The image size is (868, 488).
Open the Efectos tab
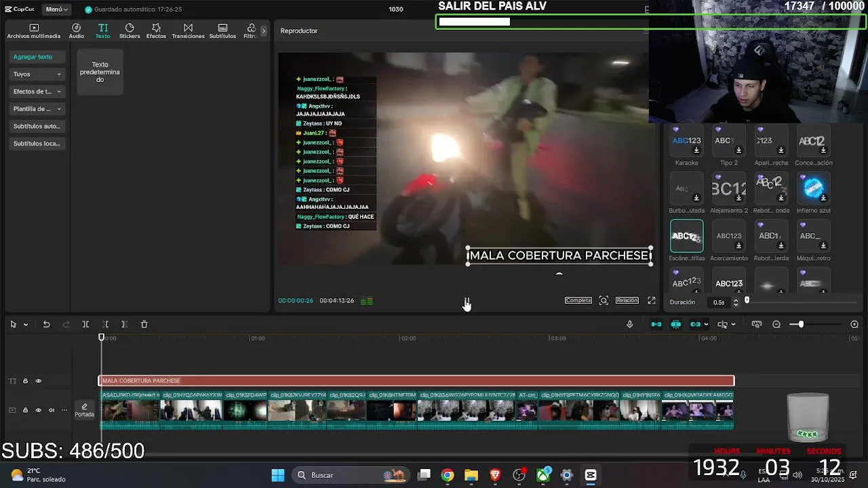(156, 31)
